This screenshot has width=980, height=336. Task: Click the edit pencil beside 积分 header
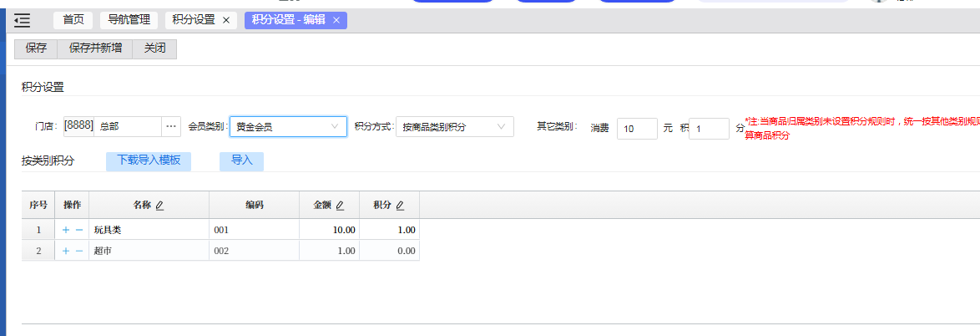[x=399, y=206]
